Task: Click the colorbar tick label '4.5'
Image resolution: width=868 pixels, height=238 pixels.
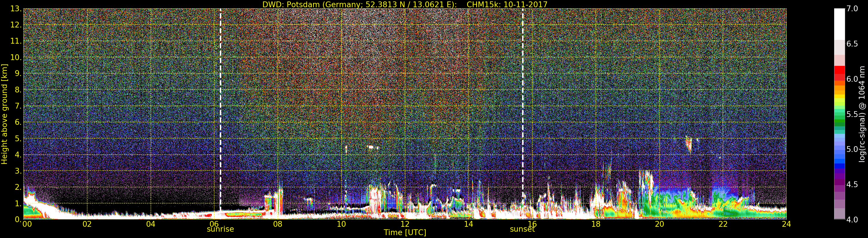Action: pyautogui.click(x=852, y=185)
